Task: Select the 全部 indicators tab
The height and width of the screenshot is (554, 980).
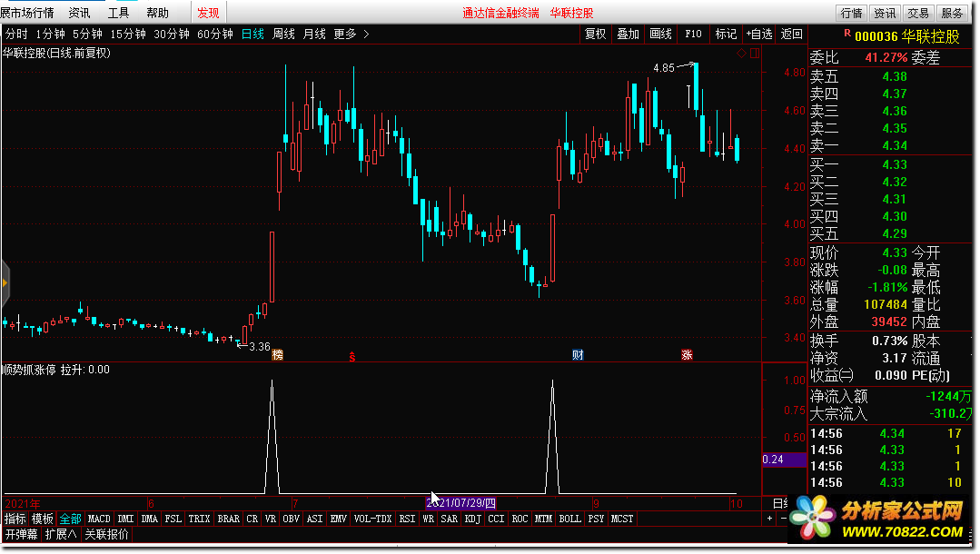Action: pos(70,519)
